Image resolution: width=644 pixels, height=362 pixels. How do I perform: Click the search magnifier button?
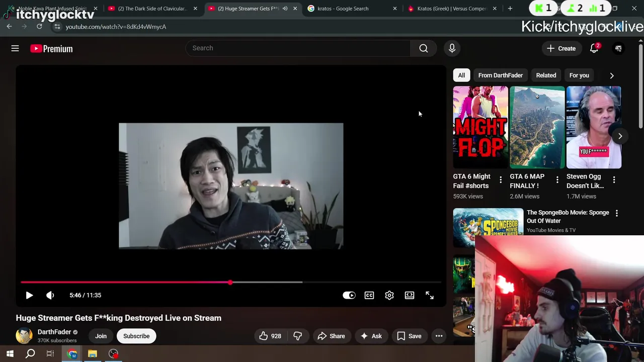coord(424,48)
